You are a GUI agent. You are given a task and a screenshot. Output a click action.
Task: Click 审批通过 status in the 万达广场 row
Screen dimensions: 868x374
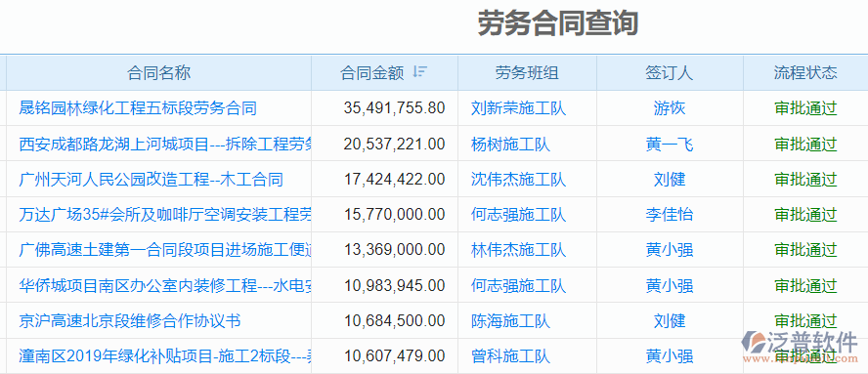click(805, 214)
